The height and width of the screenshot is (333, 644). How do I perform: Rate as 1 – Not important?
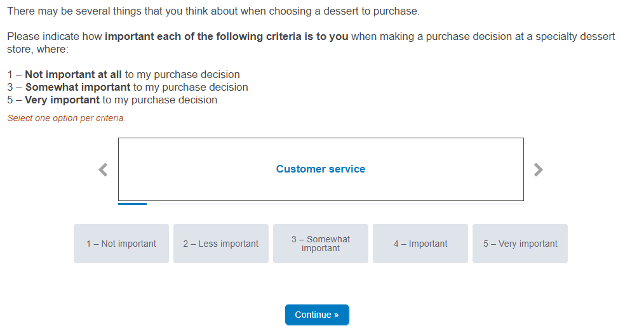[x=121, y=244]
